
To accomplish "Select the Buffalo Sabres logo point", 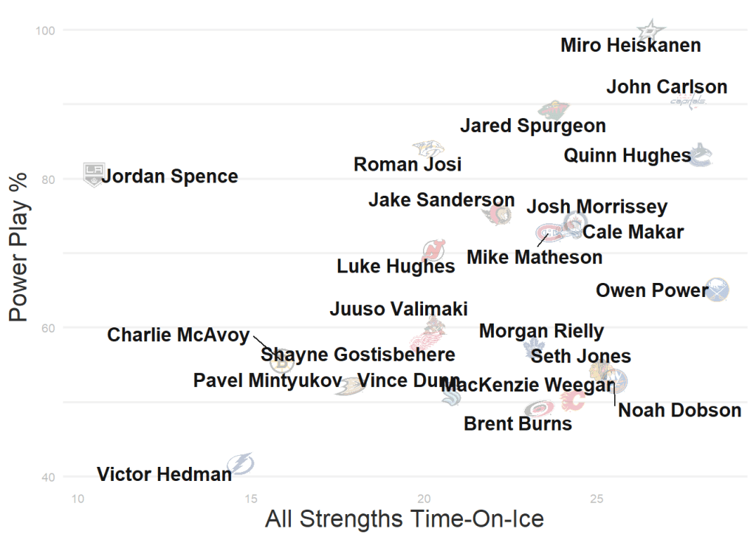I will (717, 289).
